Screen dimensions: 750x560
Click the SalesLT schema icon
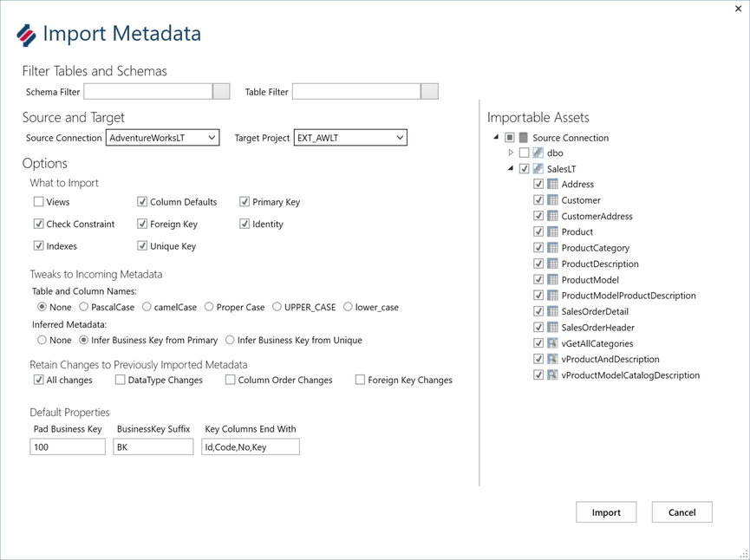[538, 169]
